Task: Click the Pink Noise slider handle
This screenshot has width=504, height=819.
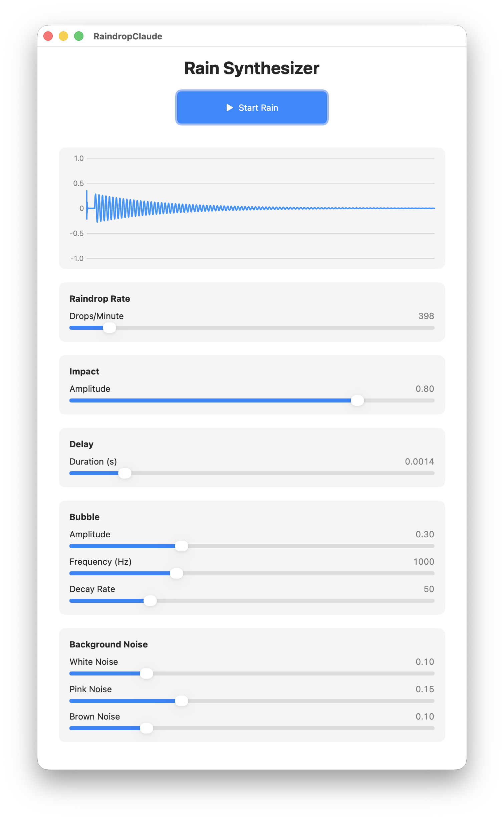Action: pos(182,701)
